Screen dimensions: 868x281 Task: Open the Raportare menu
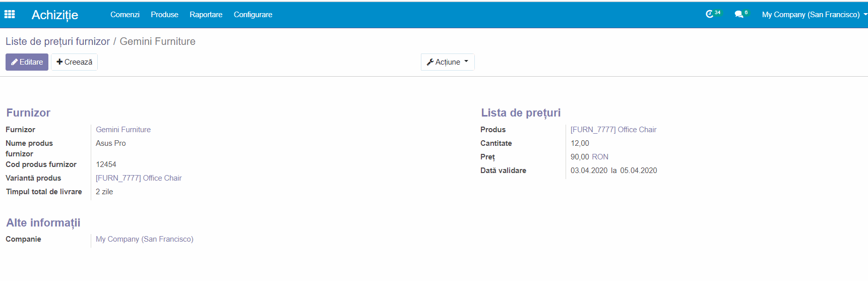206,15
